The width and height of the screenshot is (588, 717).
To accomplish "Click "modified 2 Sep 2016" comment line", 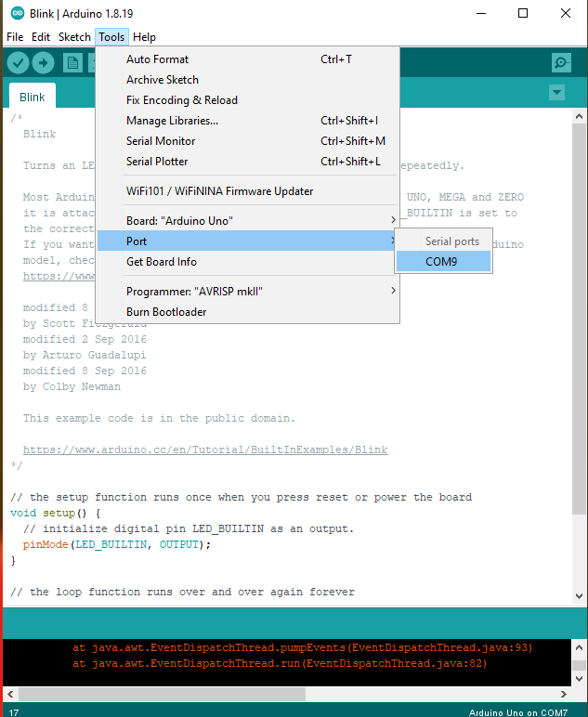I will pos(85,339).
